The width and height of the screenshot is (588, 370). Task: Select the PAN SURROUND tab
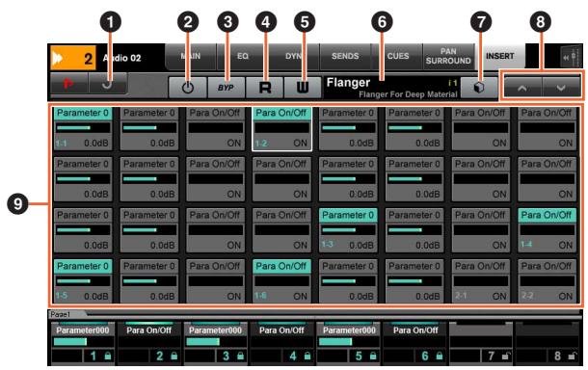(448, 56)
